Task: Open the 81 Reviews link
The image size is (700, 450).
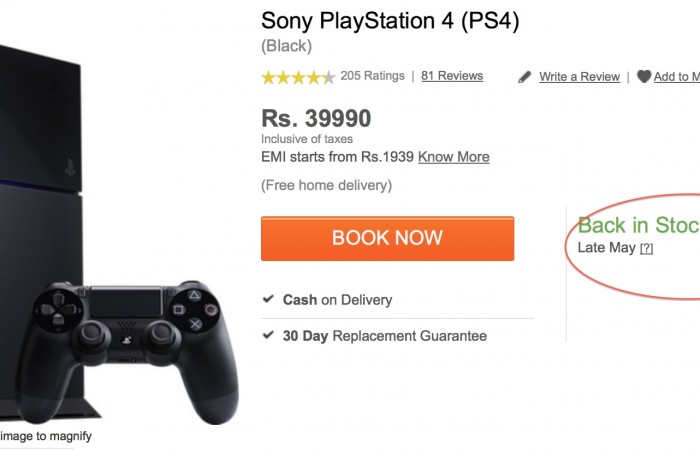Action: click(452, 76)
